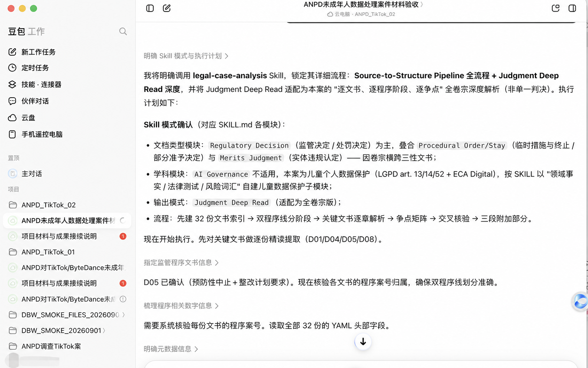Toggle the right side panel icon
This screenshot has height=368, width=588.
[572, 8]
